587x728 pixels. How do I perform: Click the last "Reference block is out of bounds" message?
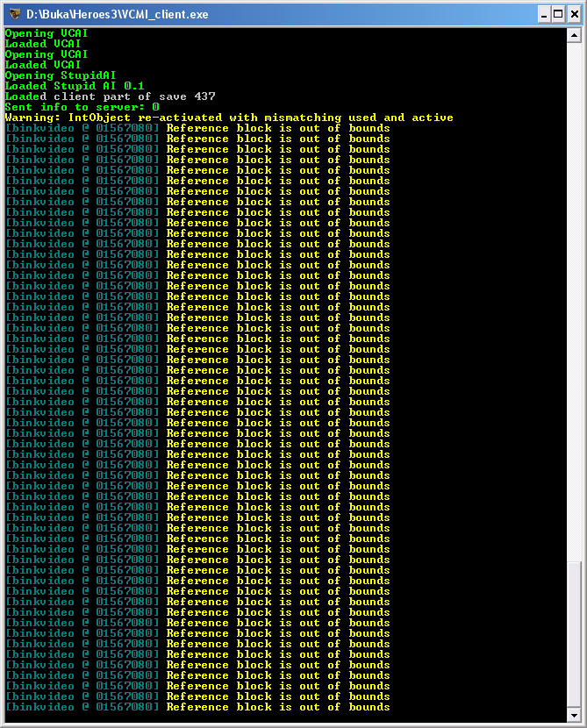[x=278, y=707]
